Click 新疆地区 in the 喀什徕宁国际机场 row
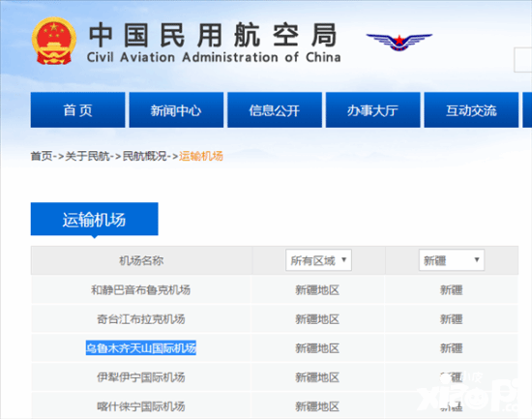Screen dimensions: 532x419 point(317,406)
